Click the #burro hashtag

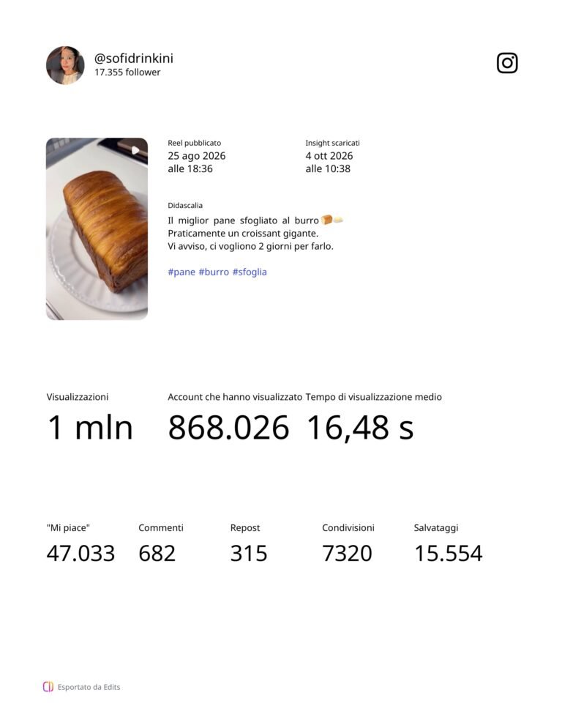coord(214,272)
